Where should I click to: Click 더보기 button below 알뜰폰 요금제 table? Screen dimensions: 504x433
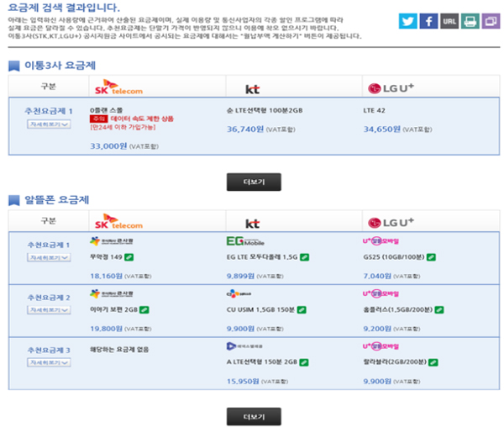(254, 416)
